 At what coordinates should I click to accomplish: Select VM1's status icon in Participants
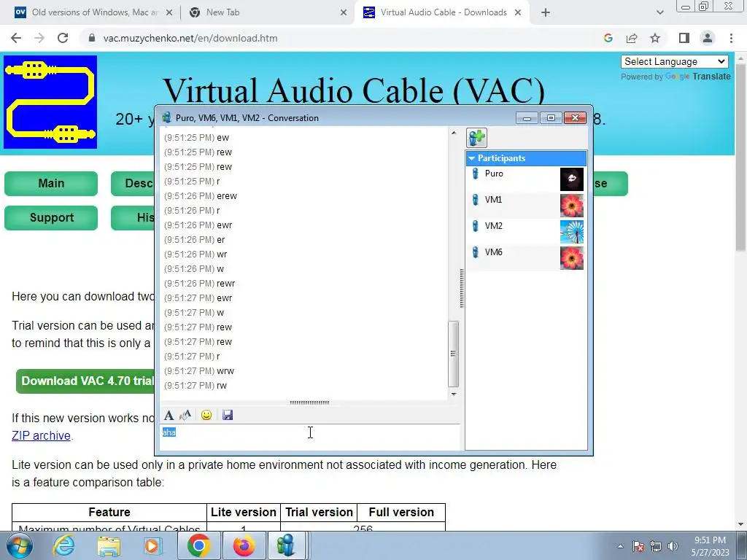coord(475,200)
